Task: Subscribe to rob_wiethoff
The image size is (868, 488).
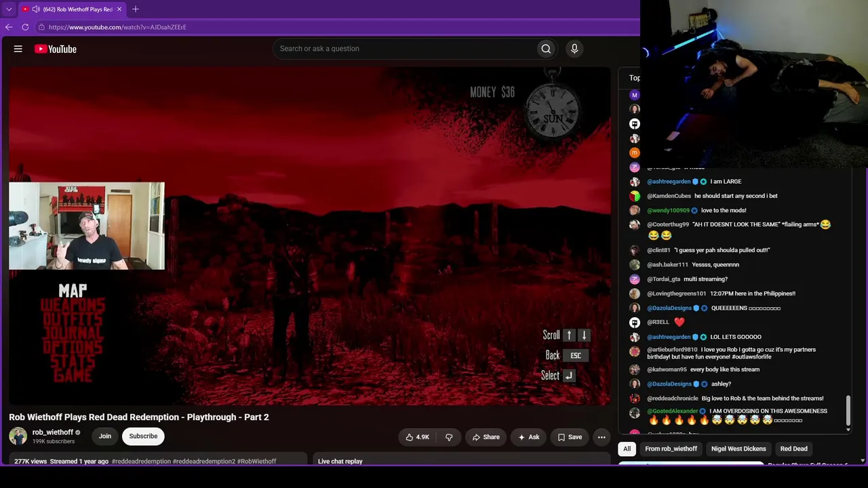Action: (143, 436)
